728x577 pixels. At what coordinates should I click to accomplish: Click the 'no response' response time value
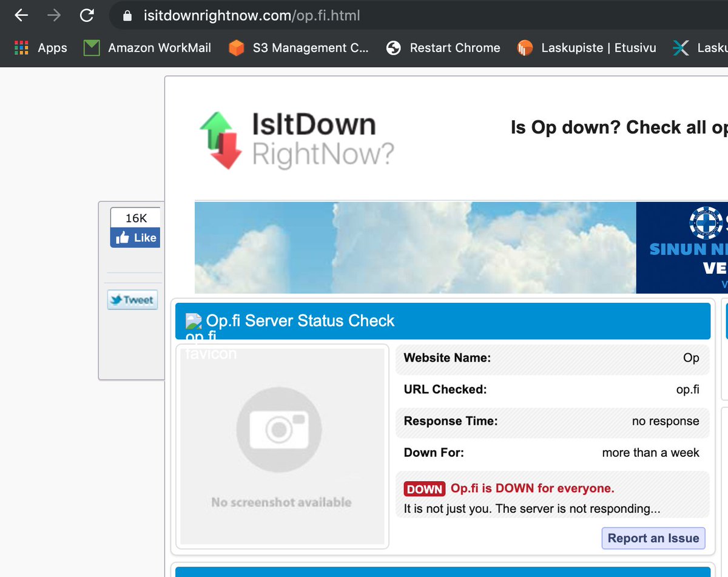tap(666, 421)
